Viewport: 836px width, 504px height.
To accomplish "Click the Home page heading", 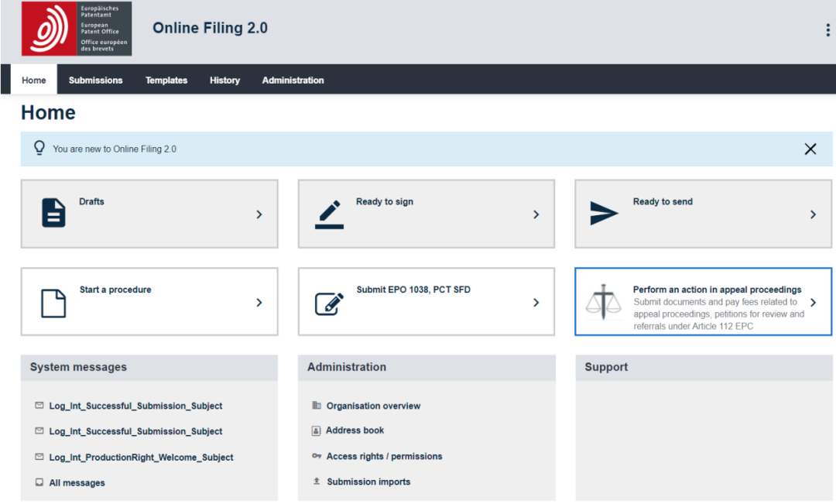I will 48,112.
